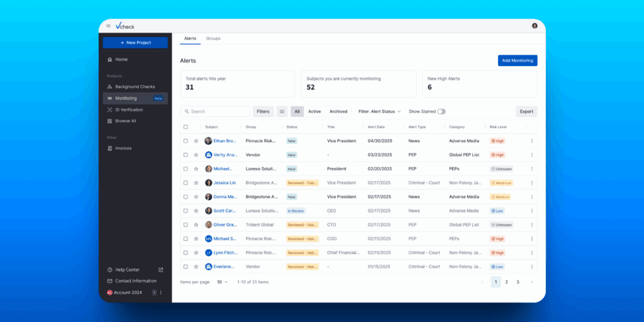The image size is (644, 322).
Task: Click the hamburger menu icon beside Vcheck logo
Action: (108, 26)
